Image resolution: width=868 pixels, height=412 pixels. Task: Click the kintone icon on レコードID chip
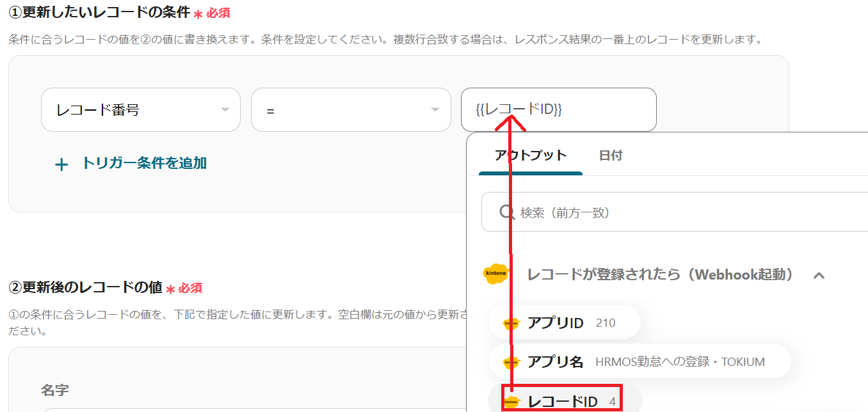(511, 402)
